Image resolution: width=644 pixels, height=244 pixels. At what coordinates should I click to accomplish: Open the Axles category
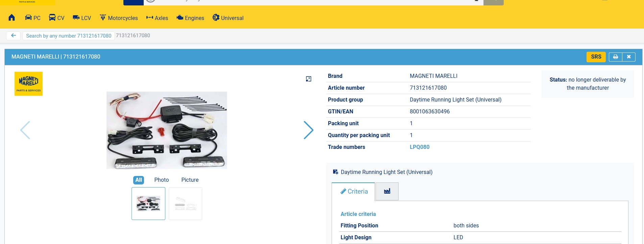[x=157, y=18]
